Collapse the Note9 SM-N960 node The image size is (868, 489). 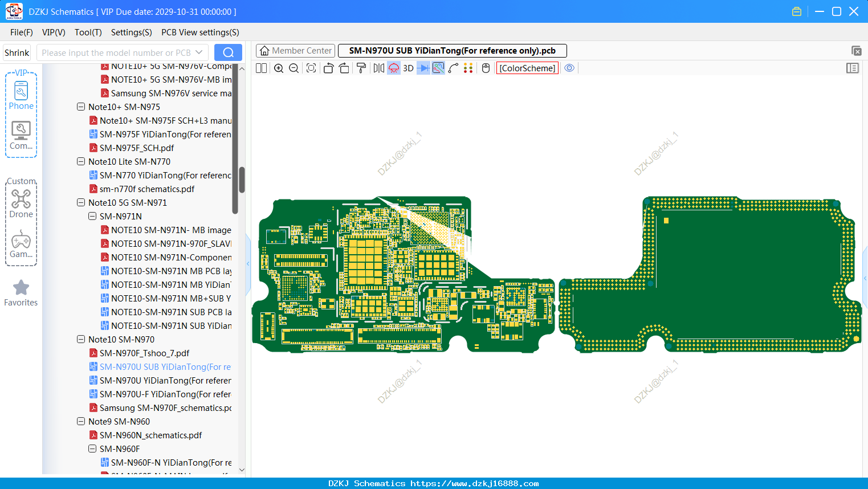point(81,421)
